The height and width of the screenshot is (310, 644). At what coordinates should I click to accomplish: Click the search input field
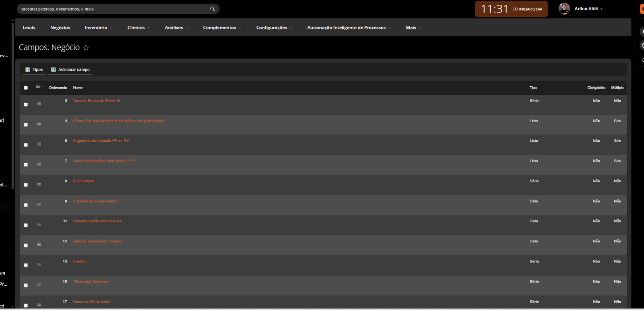pyautogui.click(x=113, y=9)
